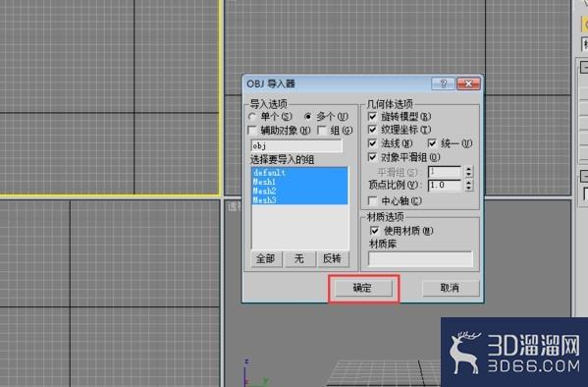Enable the 中心轴 checkbox
This screenshot has width=588, height=387.
[372, 200]
